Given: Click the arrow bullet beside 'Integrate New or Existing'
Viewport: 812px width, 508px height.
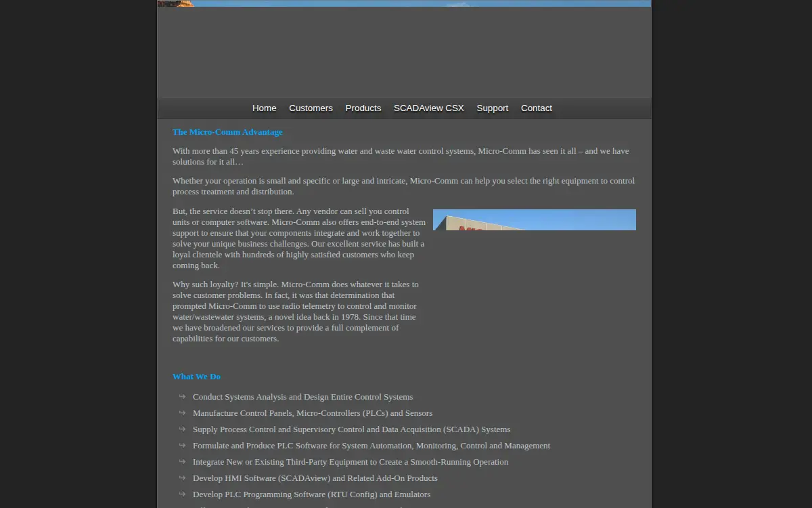Looking at the screenshot, I should 182,461.
